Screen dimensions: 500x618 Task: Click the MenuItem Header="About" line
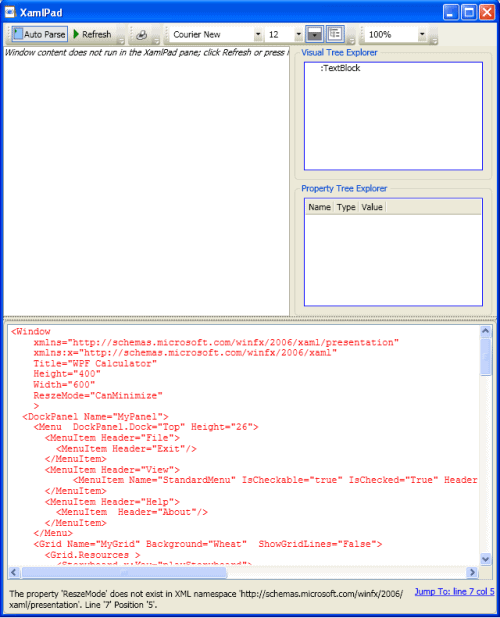pos(132,512)
